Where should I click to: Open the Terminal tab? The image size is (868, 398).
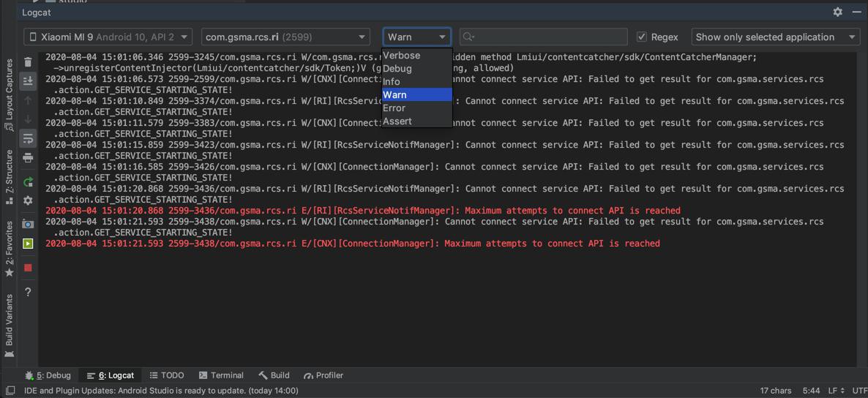[x=221, y=375]
